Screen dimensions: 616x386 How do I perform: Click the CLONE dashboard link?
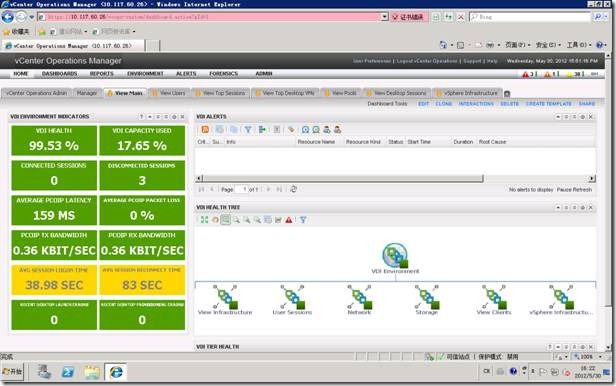pyautogui.click(x=444, y=104)
